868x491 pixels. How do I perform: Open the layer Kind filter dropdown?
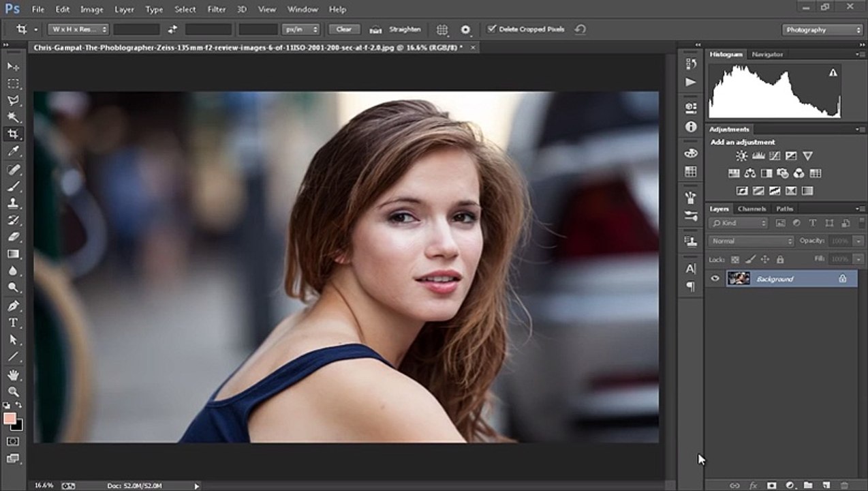(x=739, y=223)
